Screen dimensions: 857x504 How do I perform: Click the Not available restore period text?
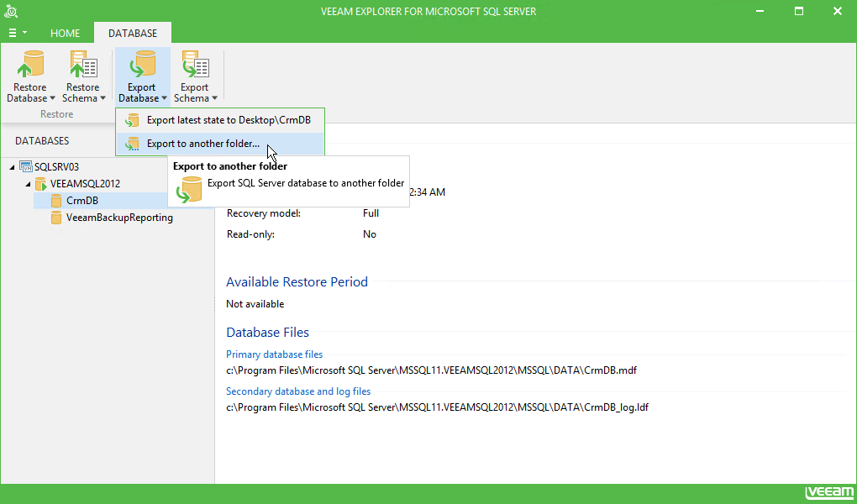[x=255, y=304]
